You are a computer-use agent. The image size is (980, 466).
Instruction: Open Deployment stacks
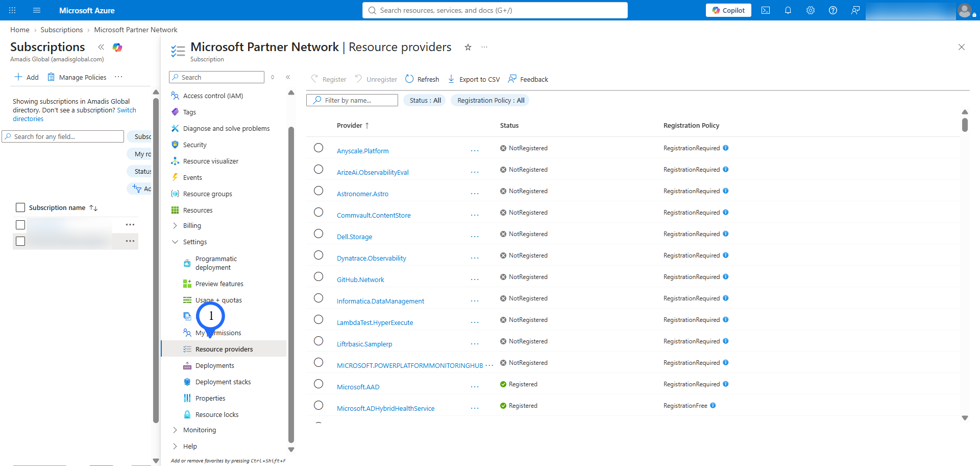point(223,382)
